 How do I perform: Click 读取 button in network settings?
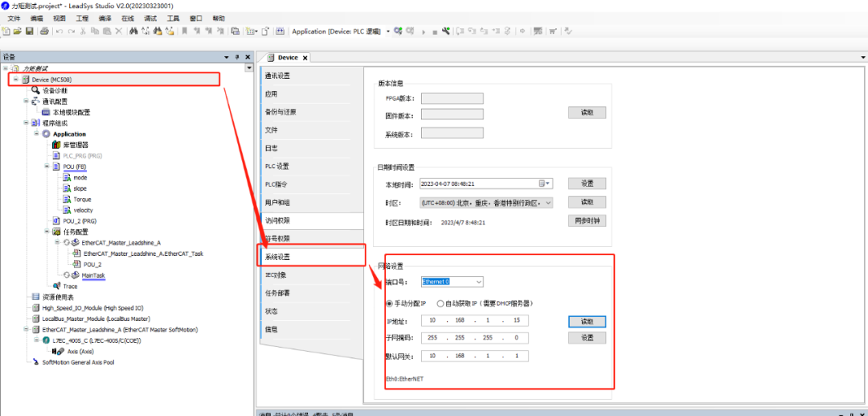click(586, 321)
